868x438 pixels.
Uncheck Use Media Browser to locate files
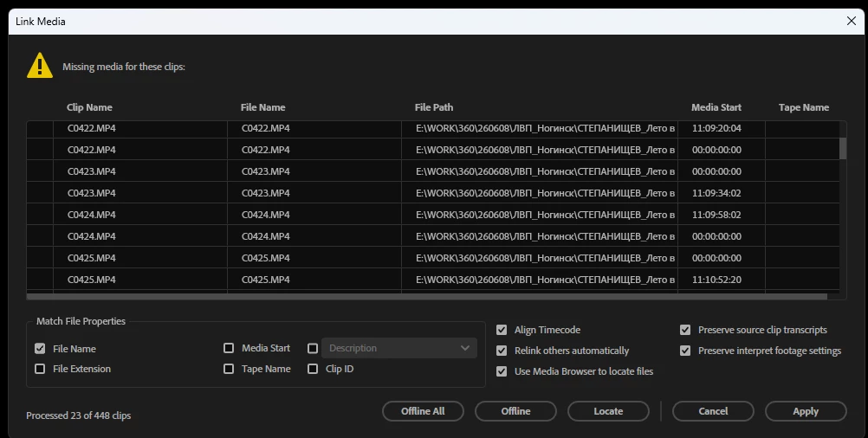502,371
